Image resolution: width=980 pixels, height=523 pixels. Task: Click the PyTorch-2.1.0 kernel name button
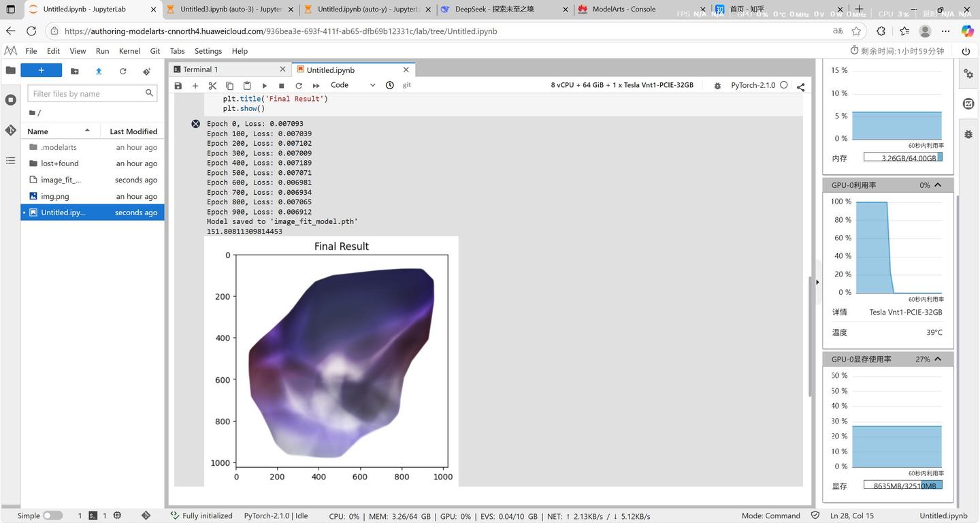tap(753, 85)
